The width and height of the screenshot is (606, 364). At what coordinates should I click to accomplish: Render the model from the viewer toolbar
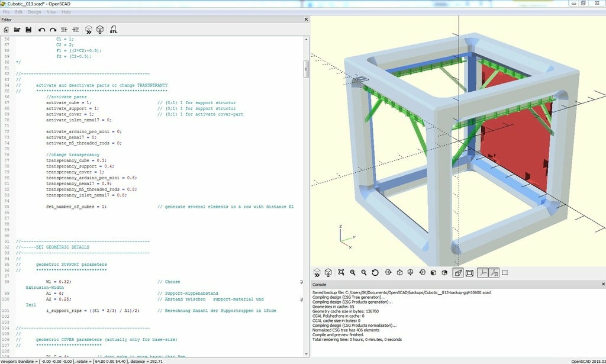pos(328,273)
